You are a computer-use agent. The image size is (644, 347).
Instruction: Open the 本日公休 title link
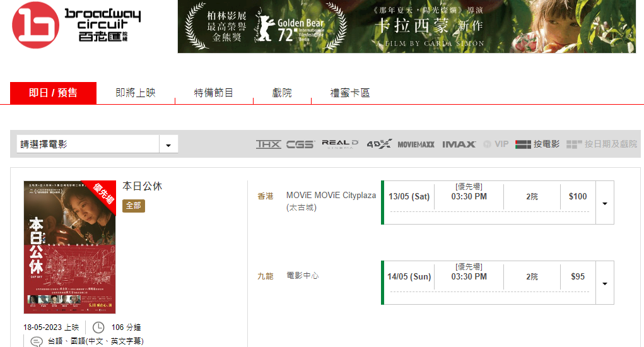[x=142, y=186]
